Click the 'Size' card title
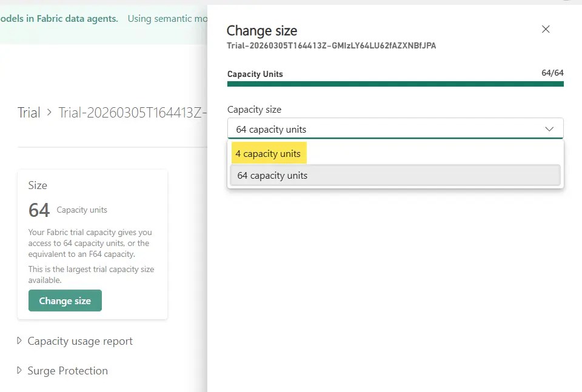Image resolution: width=582 pixels, height=392 pixels. coord(38,185)
